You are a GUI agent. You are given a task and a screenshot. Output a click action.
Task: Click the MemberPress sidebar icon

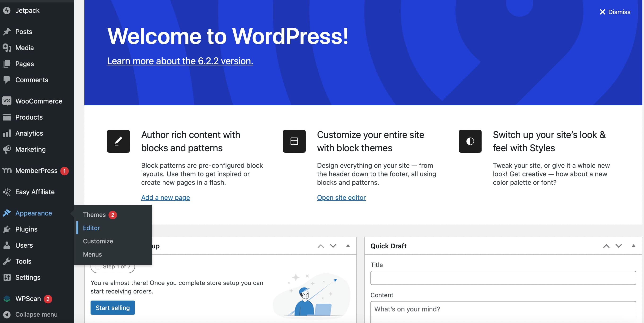(7, 171)
